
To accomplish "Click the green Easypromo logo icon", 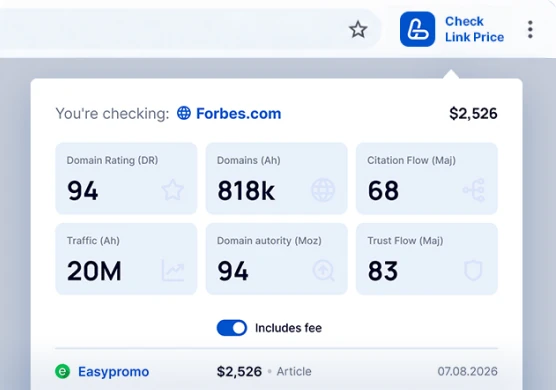I will (62, 371).
